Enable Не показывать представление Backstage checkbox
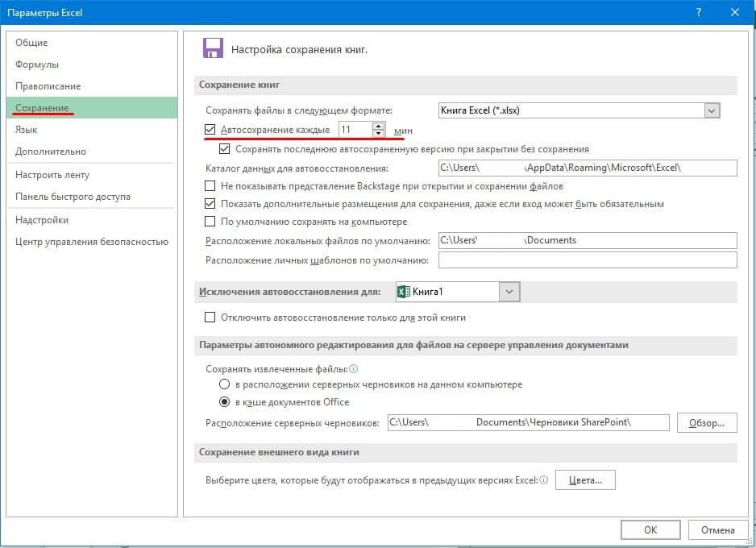 coord(210,186)
